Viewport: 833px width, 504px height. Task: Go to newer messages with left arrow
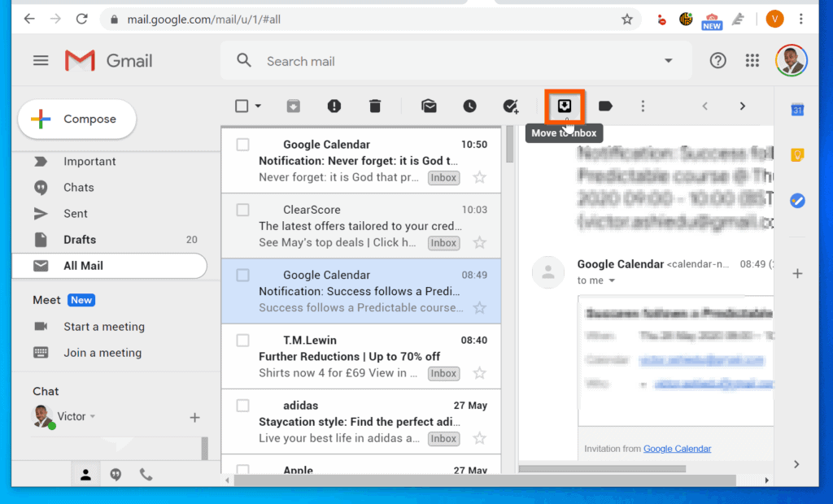pos(705,106)
